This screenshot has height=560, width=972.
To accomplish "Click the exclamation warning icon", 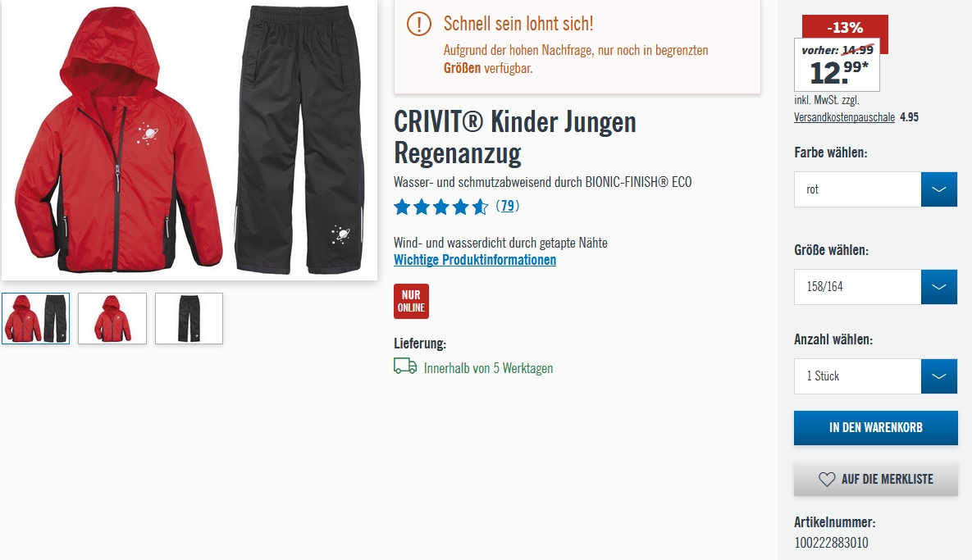I will point(419,24).
